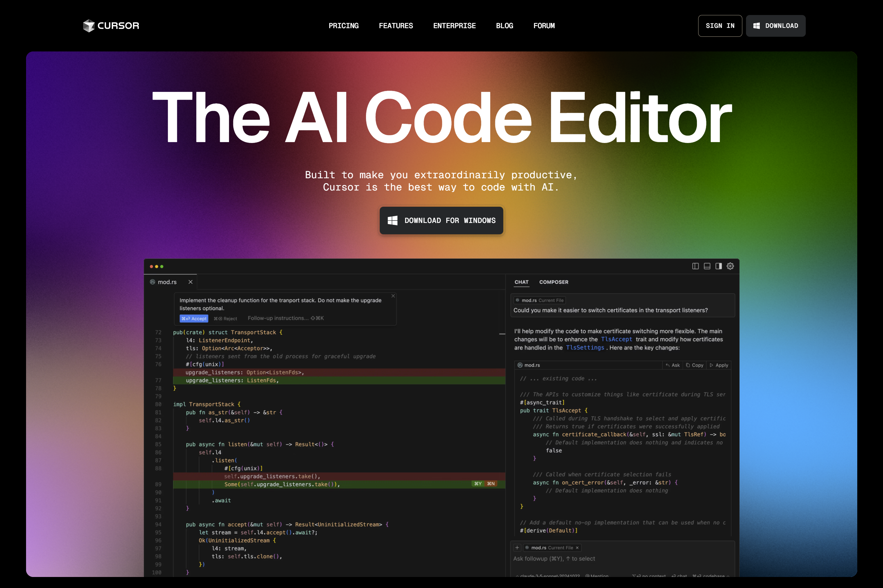Click the Apply button on code block
Screen dimensions: 883x588
click(719, 365)
